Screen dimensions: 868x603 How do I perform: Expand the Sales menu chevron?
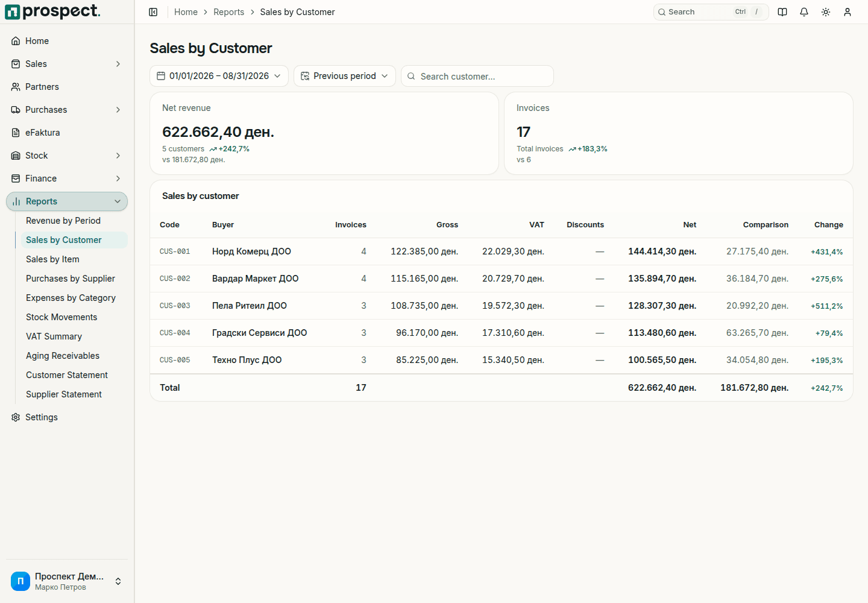[118, 64]
